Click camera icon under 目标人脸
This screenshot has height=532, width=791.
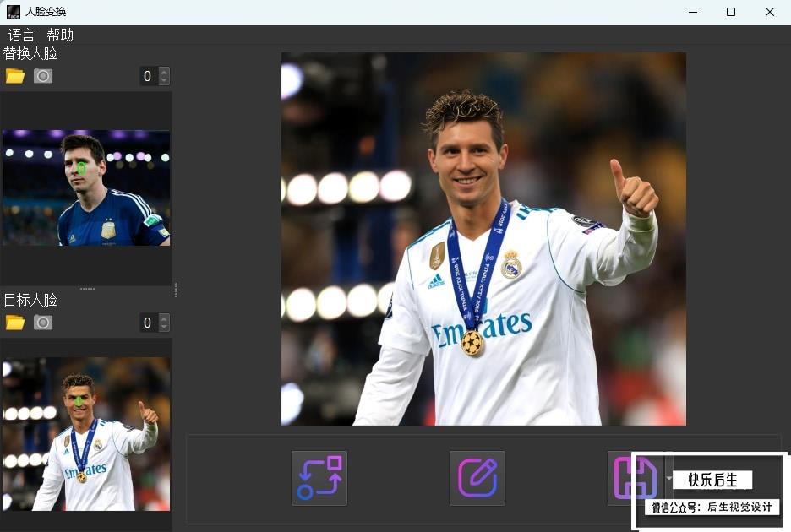[43, 323]
